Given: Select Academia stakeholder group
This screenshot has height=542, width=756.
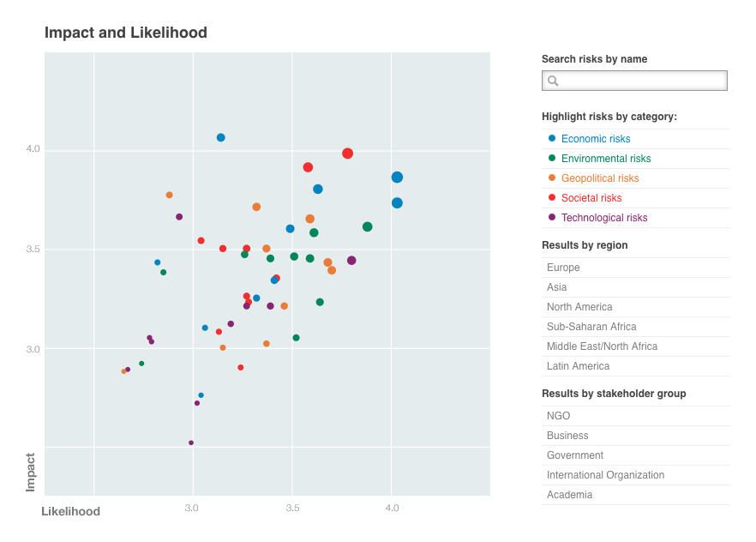Looking at the screenshot, I should (x=569, y=495).
